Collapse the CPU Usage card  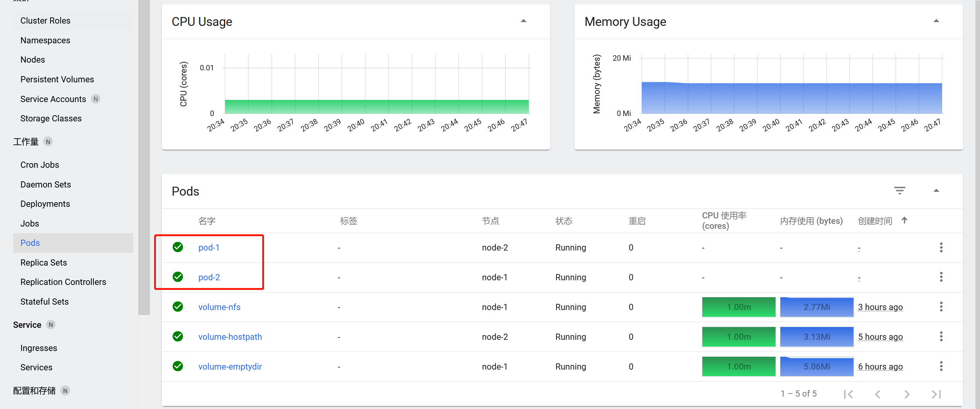524,21
